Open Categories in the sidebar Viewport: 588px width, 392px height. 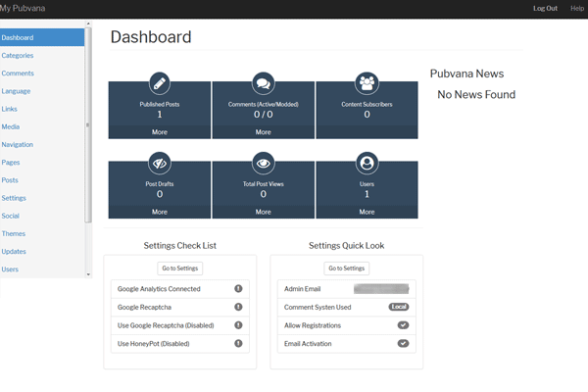pyautogui.click(x=18, y=56)
